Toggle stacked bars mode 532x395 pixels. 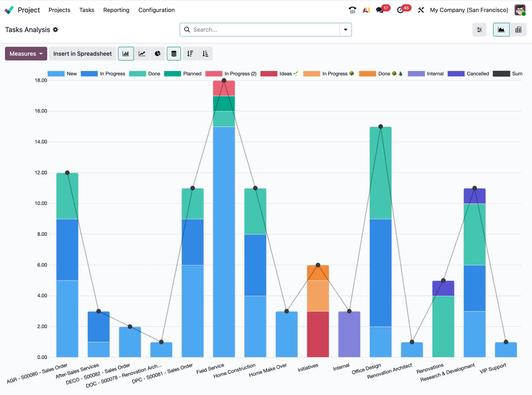(174, 53)
